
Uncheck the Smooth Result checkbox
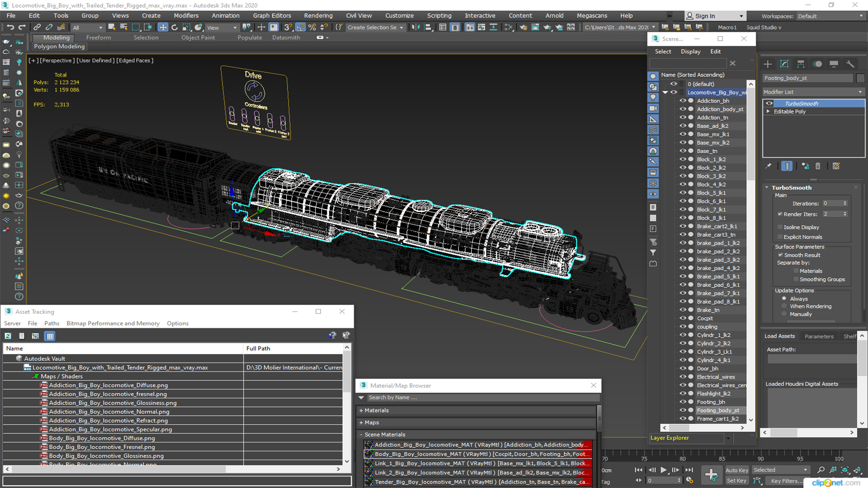click(780, 255)
